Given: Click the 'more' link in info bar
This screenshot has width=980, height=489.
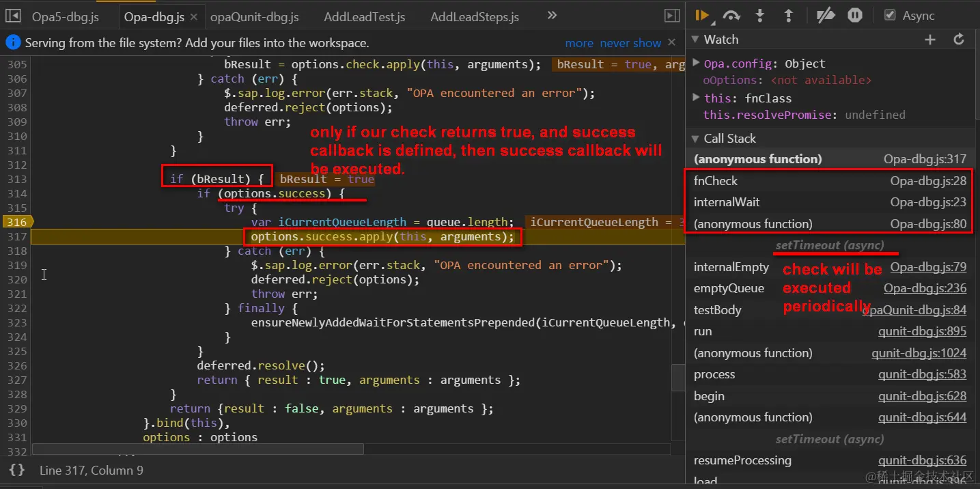Looking at the screenshot, I should [579, 43].
